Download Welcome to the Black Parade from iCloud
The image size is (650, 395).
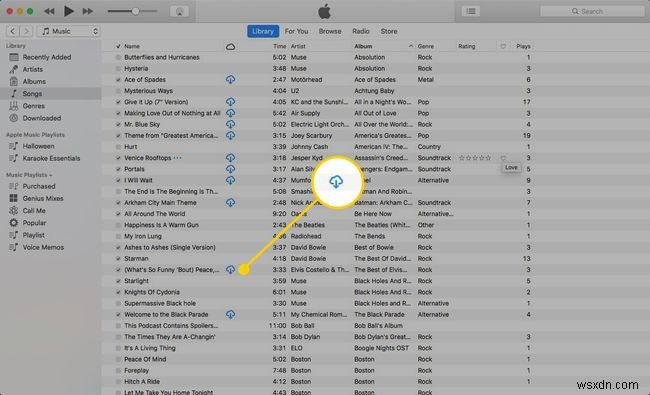pyautogui.click(x=230, y=314)
